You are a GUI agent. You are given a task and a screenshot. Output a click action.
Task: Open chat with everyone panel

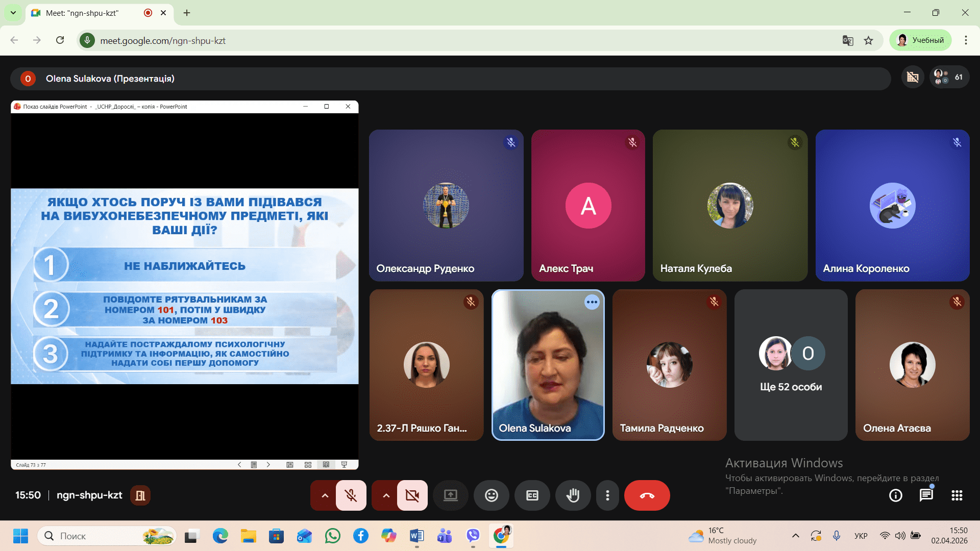click(926, 495)
